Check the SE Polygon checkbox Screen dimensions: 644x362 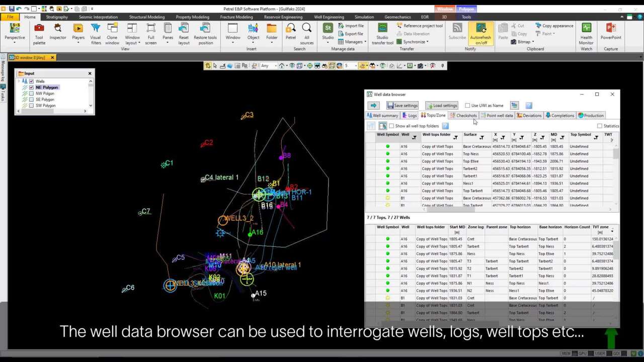point(31,100)
